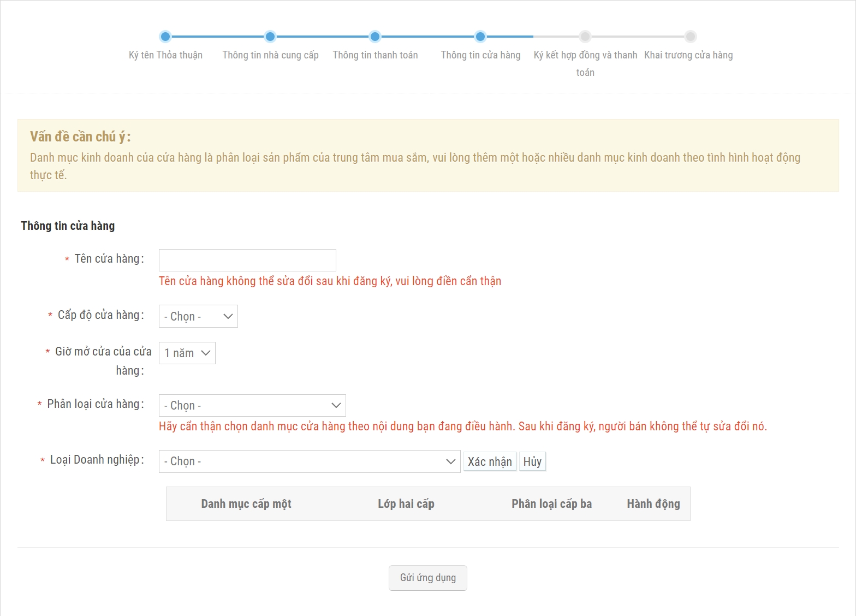Open the 'Cấp độ cửa hàng' dropdown
Screen dimensions: 856x616
pyautogui.click(x=198, y=316)
